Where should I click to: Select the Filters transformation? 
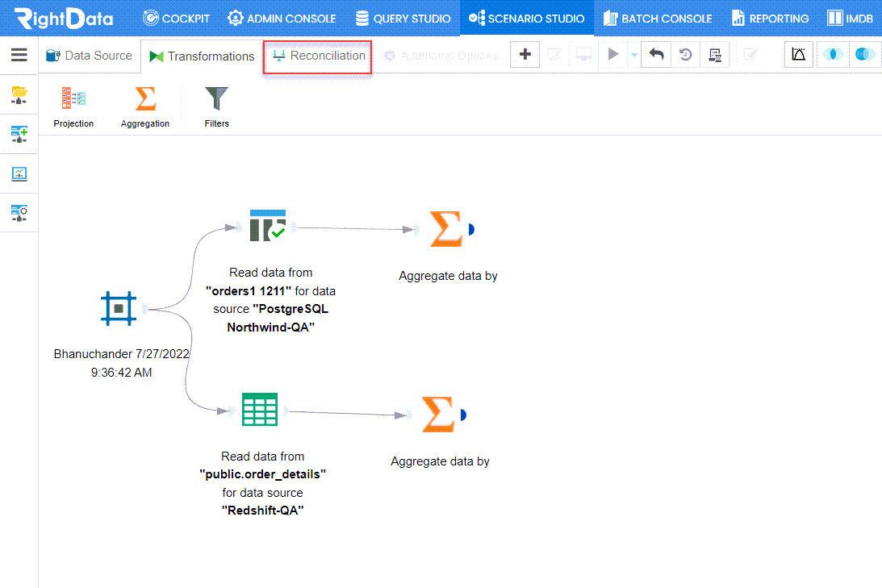(216, 106)
